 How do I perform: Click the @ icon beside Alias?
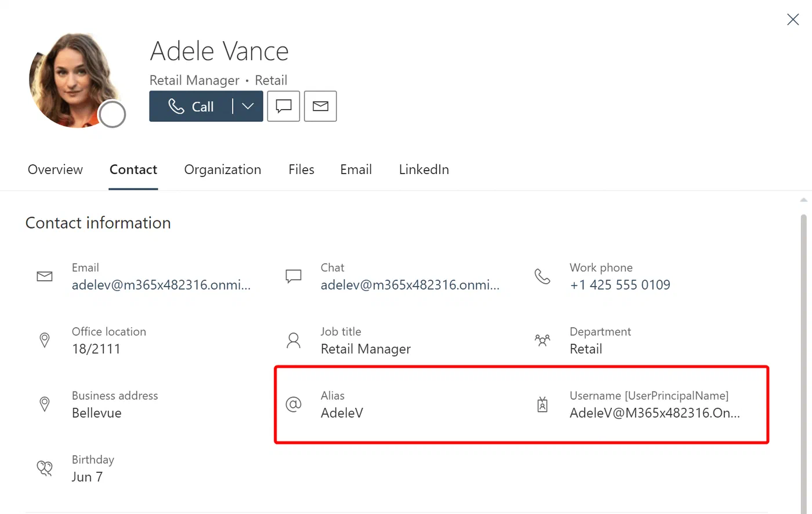click(293, 404)
